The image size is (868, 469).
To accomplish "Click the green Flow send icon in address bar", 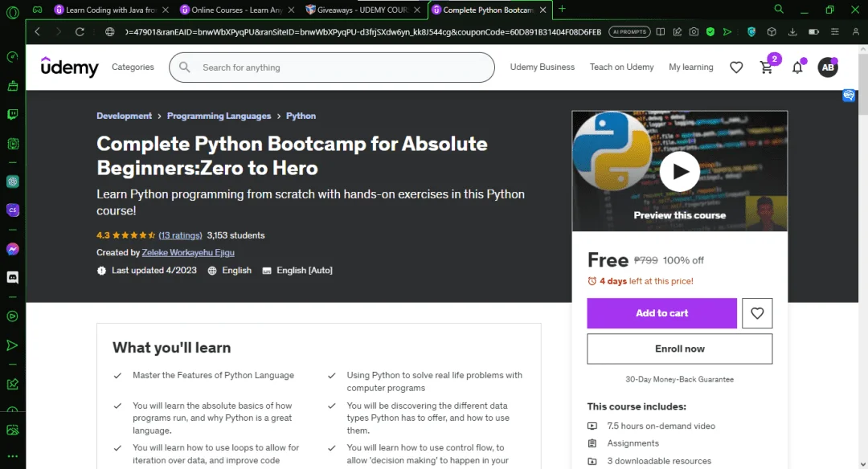I will 727,32.
